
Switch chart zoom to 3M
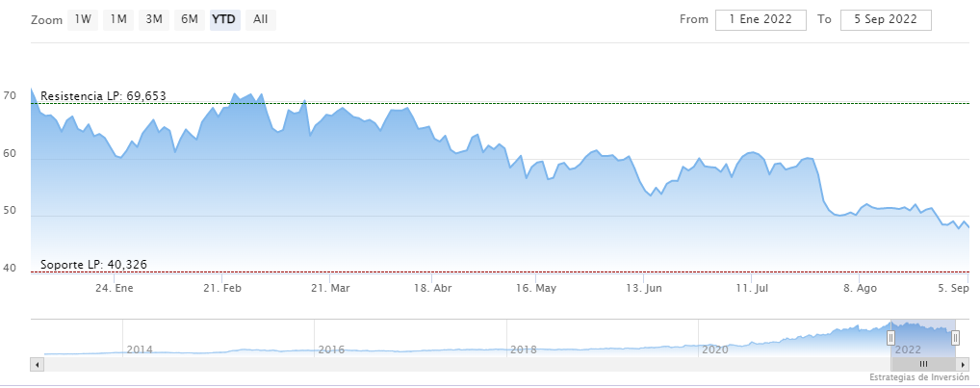point(154,19)
